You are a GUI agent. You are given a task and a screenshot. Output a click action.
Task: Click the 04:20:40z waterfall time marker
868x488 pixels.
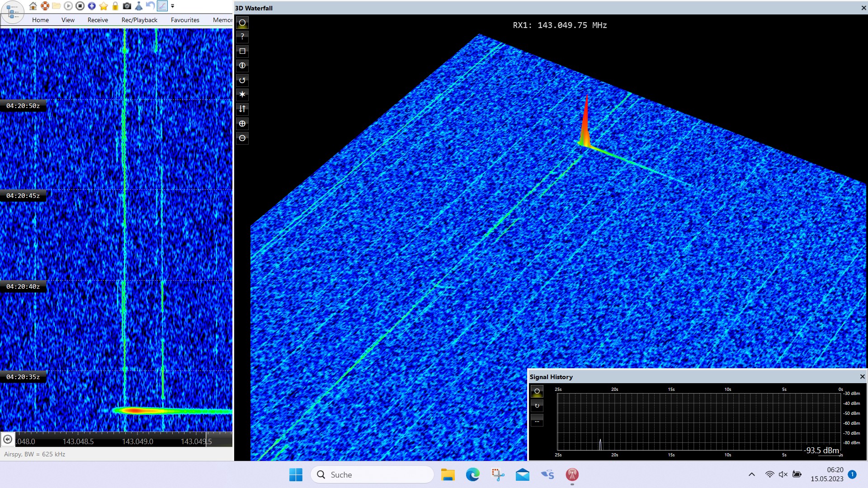(23, 286)
